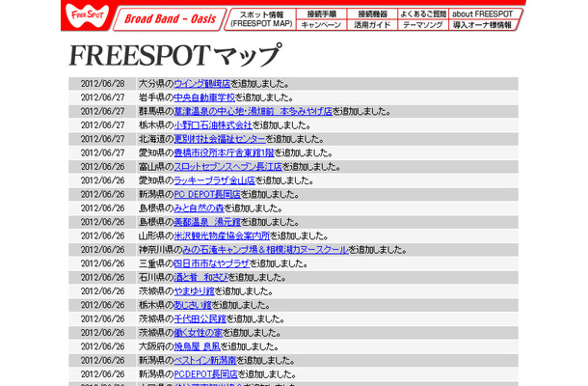Open the 活用ガイド menu item
This screenshot has width=588, height=386.
coord(372,25)
